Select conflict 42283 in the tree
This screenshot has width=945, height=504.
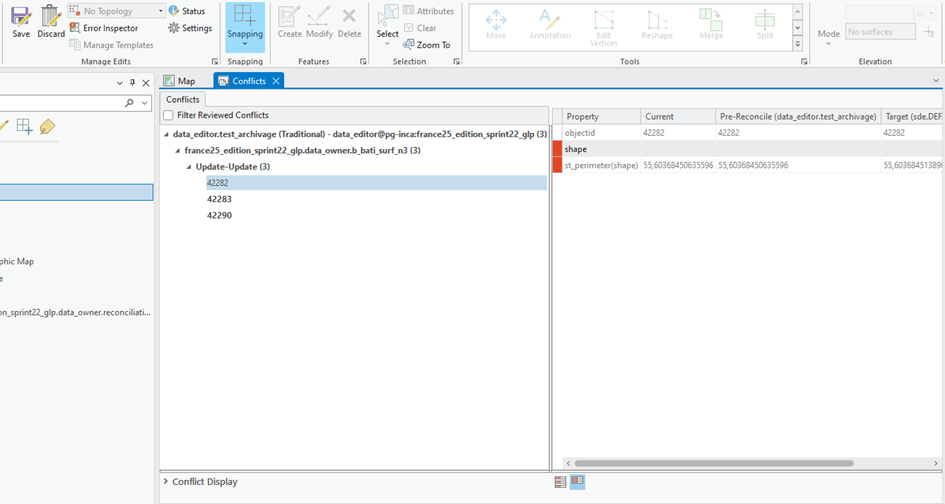219,199
